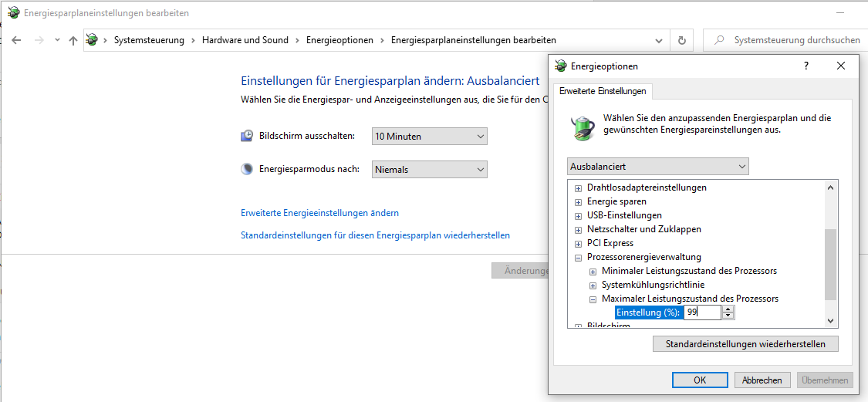868x402 pixels.
Task: Open Energiesparmodus nach dropdown
Action: click(430, 170)
